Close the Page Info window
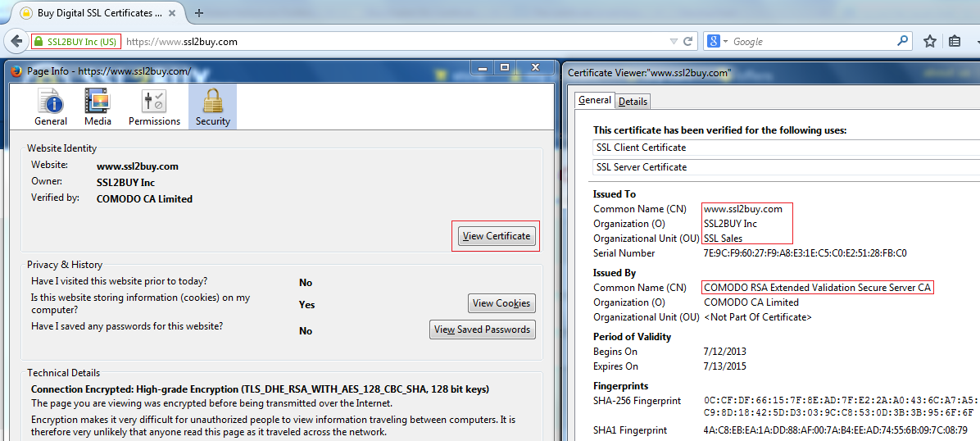Viewport: 980px width, 441px height. click(x=535, y=67)
